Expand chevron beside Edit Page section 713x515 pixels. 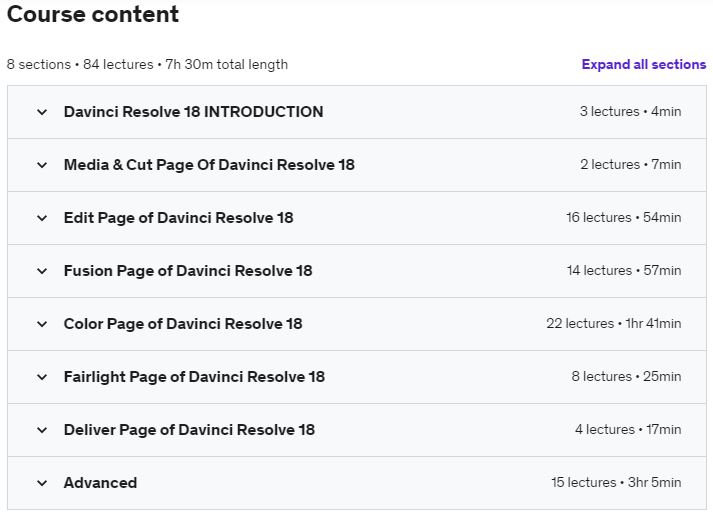tap(42, 218)
